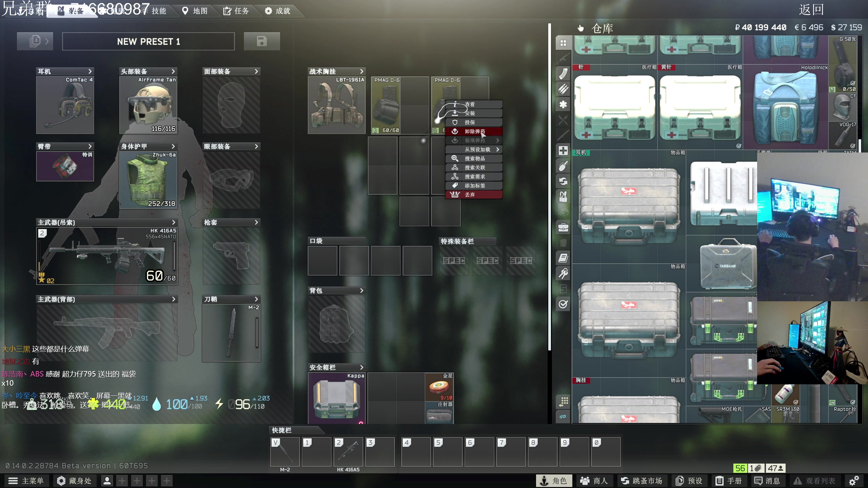Click the 返回 button
Viewport: 868px width, 488px height.
[x=811, y=9]
